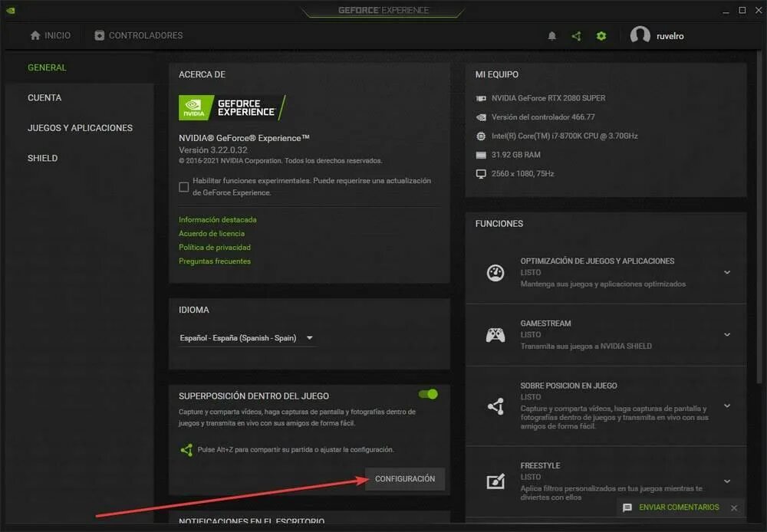This screenshot has width=767, height=532.
Task: Expand the GameStream function details
Action: click(x=727, y=334)
